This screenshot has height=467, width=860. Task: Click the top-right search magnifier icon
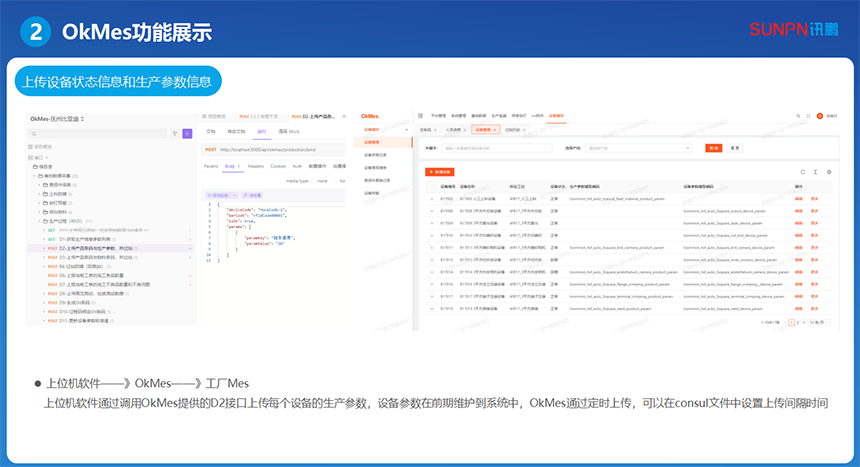798,116
